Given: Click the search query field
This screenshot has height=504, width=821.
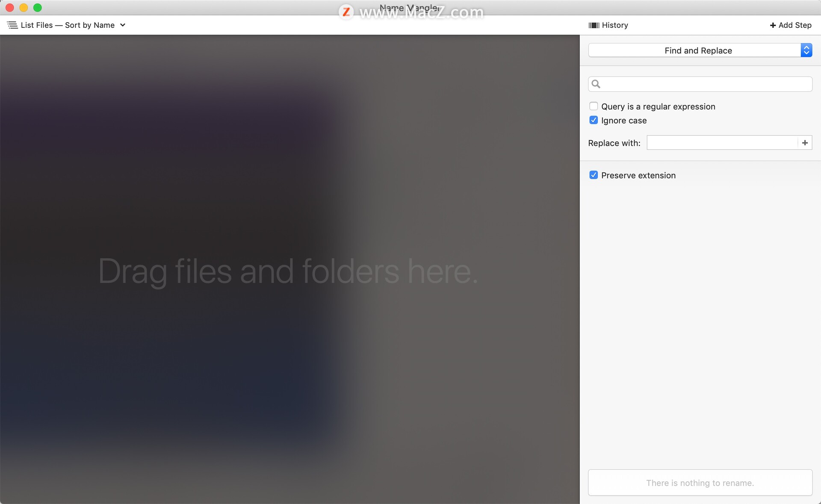Looking at the screenshot, I should pyautogui.click(x=700, y=84).
